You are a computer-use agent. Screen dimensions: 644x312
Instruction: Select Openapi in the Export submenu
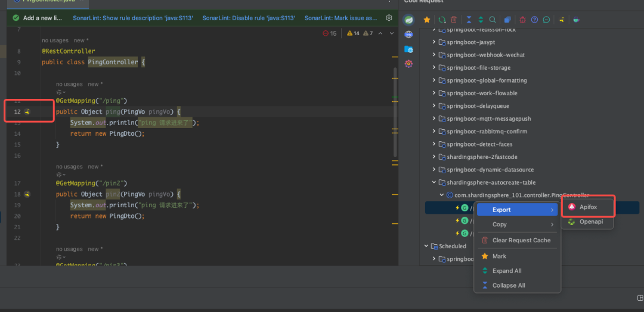click(591, 222)
